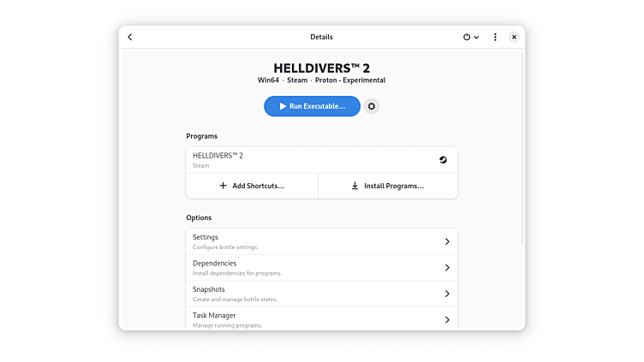Viewport: 644px width, 362px height.
Task: Open Dependencies to install program dependencies
Action: pos(308,268)
